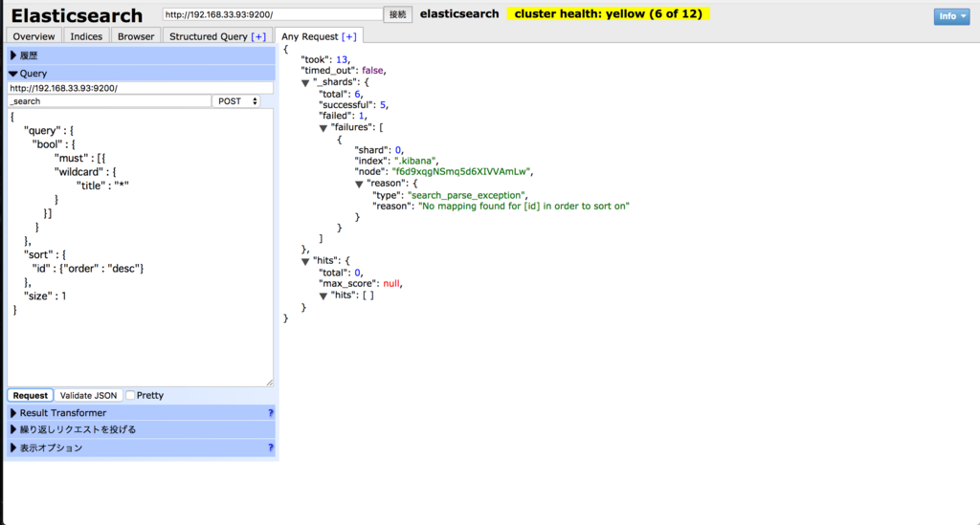Grab the query textarea resize handle
Viewport: 980px width, 525px height.
(x=269, y=383)
